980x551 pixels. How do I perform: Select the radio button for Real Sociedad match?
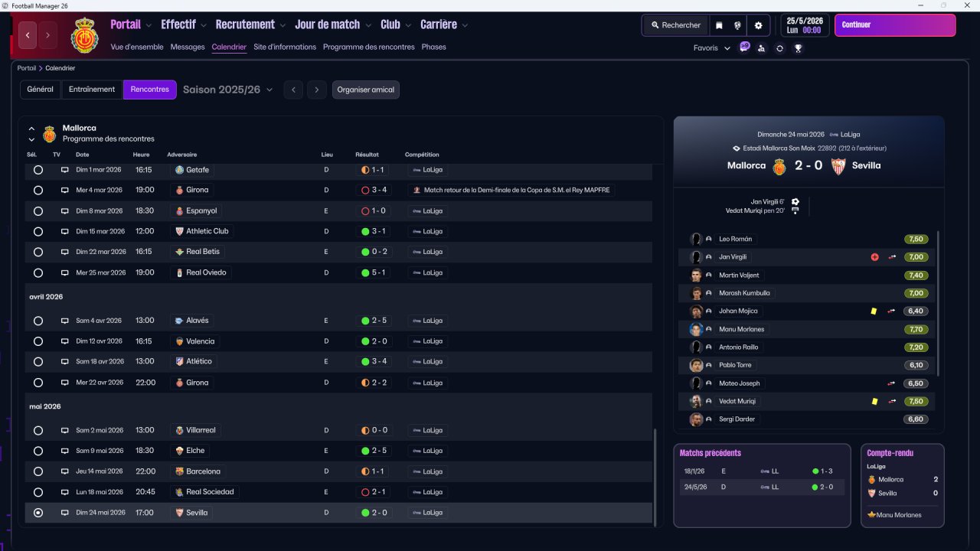pyautogui.click(x=38, y=492)
